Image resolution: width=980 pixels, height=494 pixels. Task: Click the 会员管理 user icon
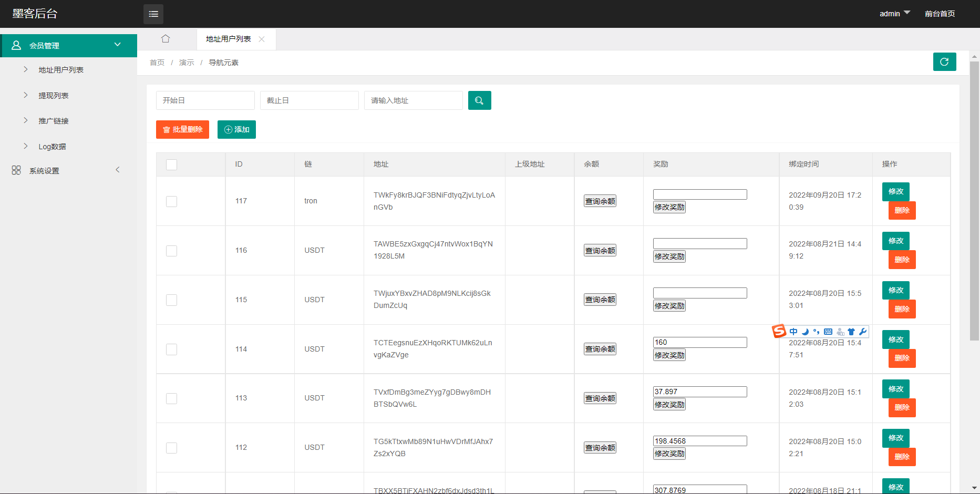click(16, 45)
